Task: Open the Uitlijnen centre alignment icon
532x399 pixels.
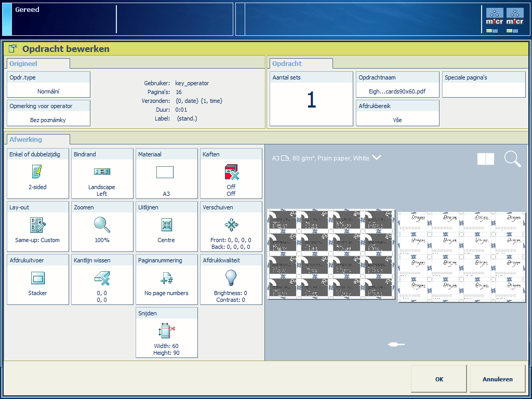Action: (x=166, y=225)
